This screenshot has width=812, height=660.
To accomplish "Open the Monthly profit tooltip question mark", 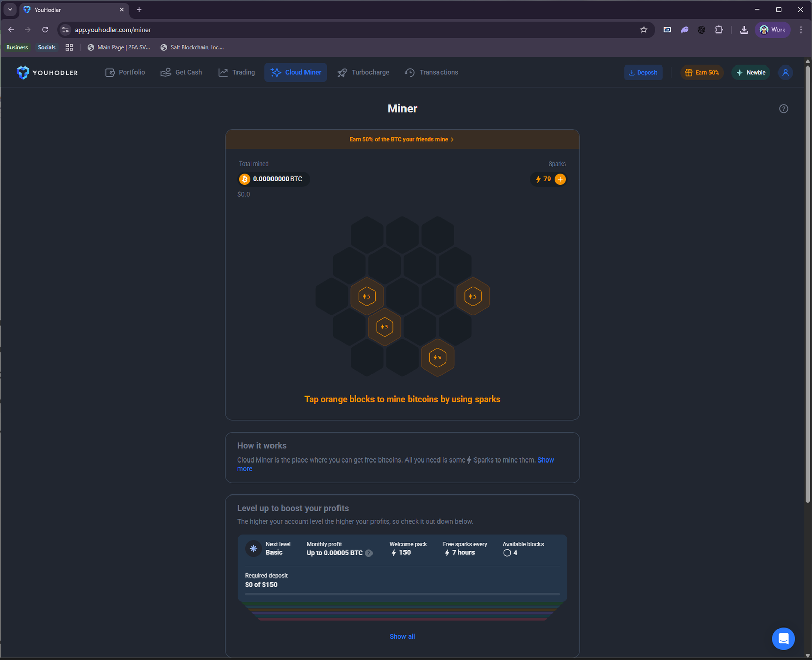I will click(x=368, y=553).
